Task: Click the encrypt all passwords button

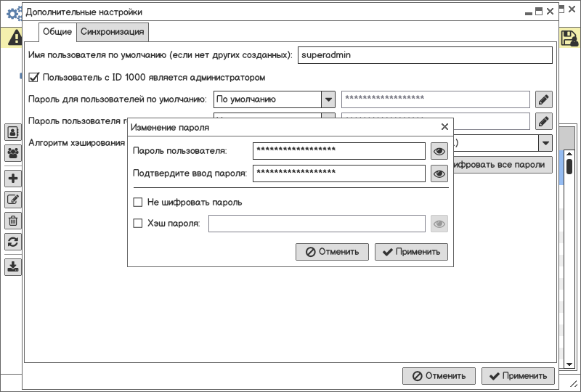Action: pyautogui.click(x=503, y=165)
